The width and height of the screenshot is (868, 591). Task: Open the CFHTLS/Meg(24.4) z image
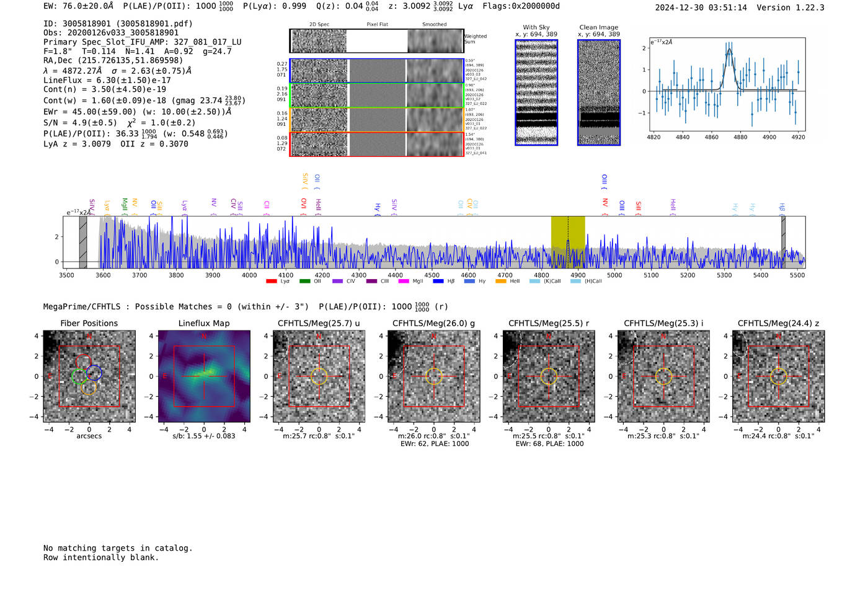click(x=779, y=376)
